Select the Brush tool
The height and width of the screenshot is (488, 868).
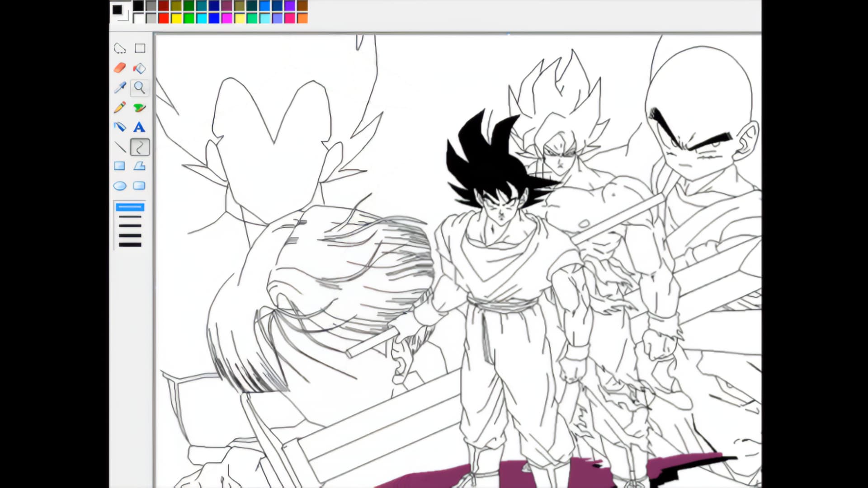140,108
